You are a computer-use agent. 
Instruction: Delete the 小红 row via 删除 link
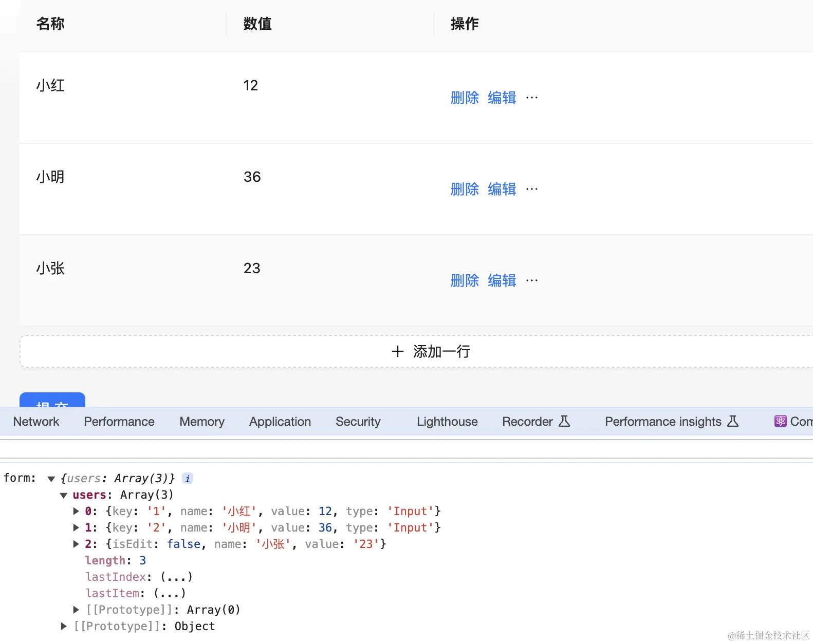465,98
